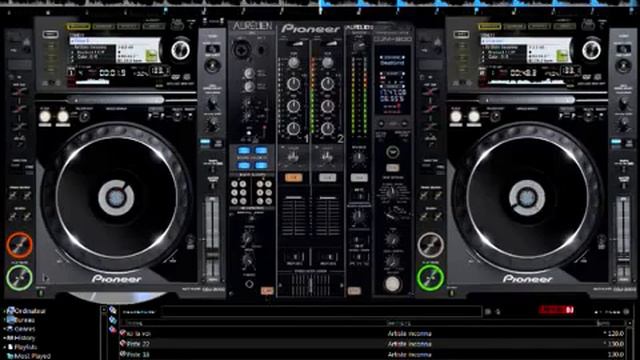Click the right deck Cue button above Play
Image resolution: width=640 pixels, height=360 pixels.
click(430, 244)
